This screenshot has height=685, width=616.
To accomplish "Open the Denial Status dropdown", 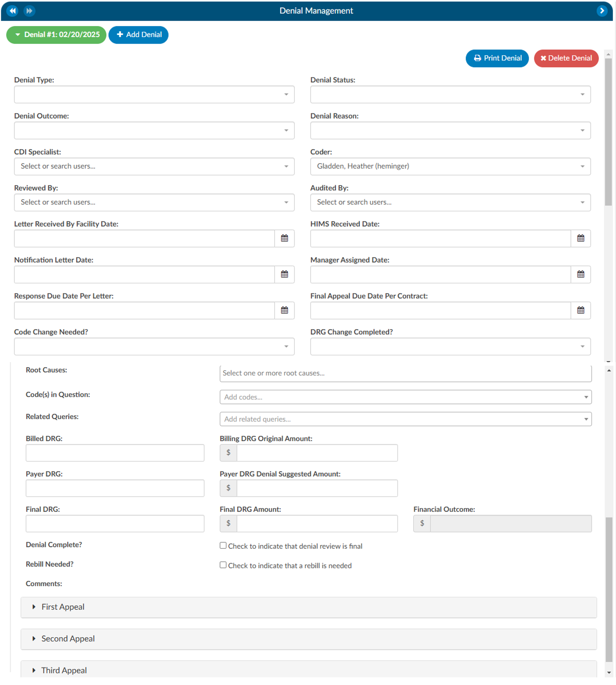I will [450, 94].
